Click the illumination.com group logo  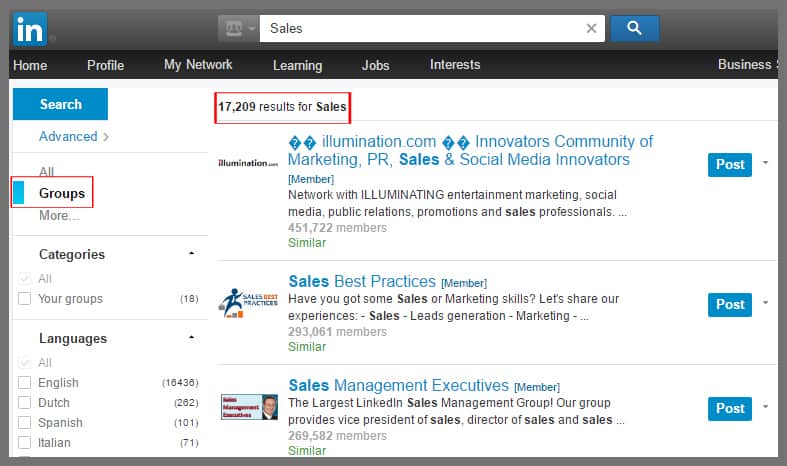point(247,162)
